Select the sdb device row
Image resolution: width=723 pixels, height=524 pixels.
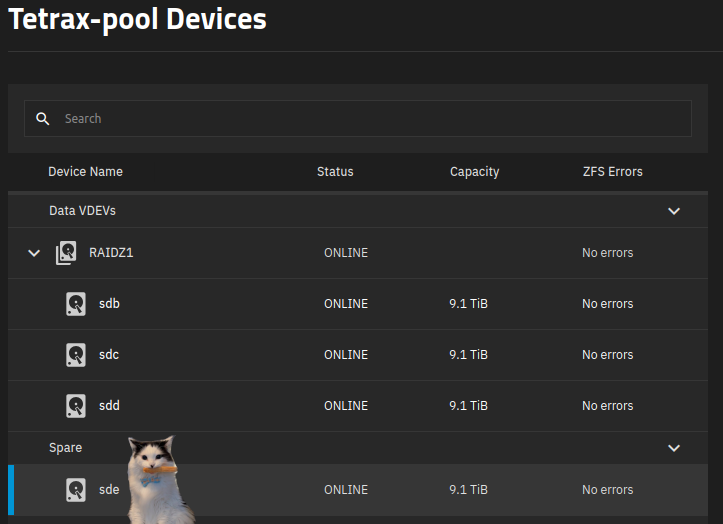coord(358,304)
